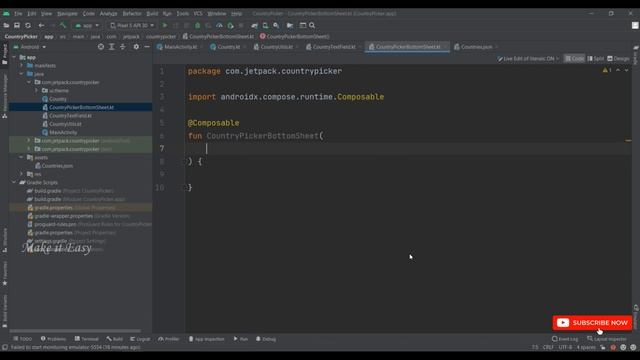The image size is (640, 360).
Task: Select Countries.json in assets folder
Action: tap(57, 166)
